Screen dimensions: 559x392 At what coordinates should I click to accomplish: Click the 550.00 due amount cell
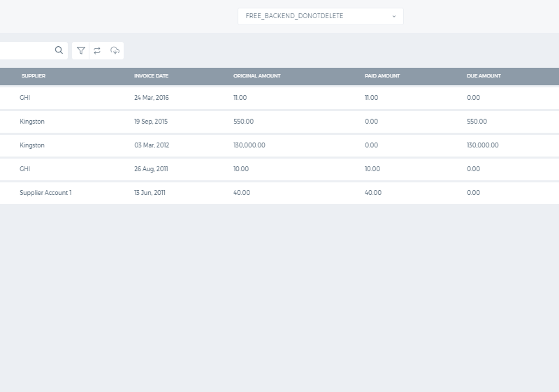point(477,122)
